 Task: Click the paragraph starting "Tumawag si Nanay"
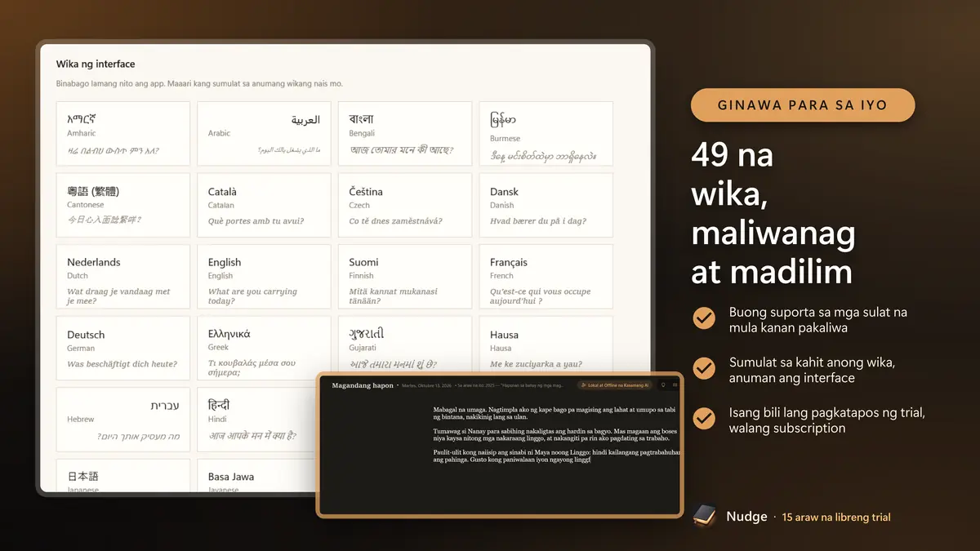pyautogui.click(x=555, y=434)
